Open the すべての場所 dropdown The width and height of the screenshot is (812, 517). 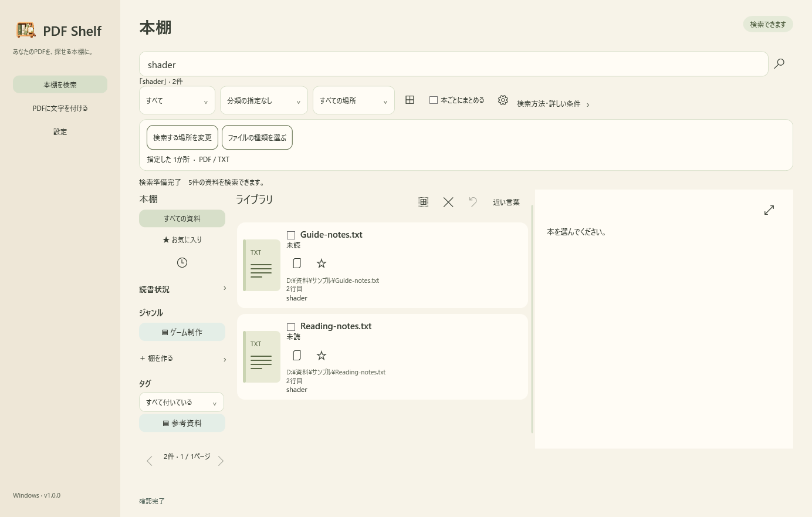[354, 100]
